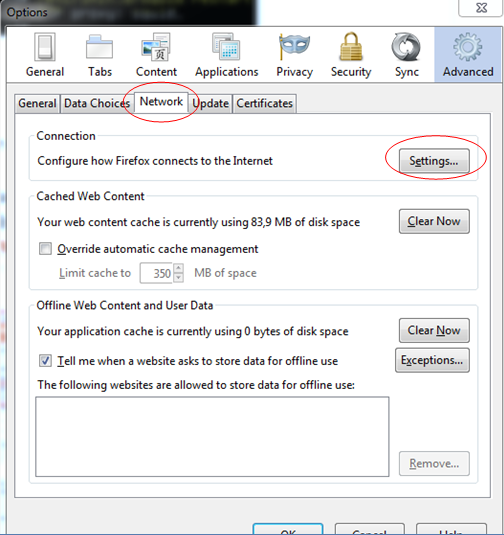504x535 pixels.
Task: Open the General options pane
Action: point(45,55)
